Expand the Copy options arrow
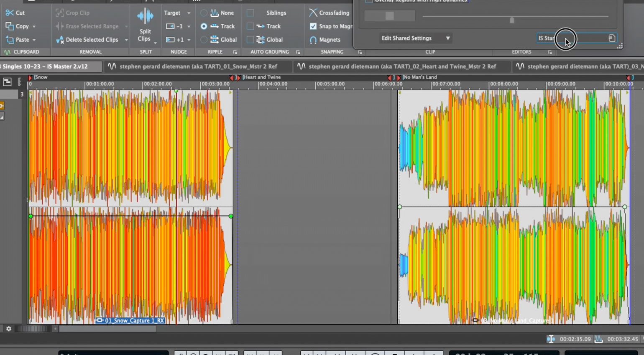Viewport: 644px width, 355px height. 34,26
